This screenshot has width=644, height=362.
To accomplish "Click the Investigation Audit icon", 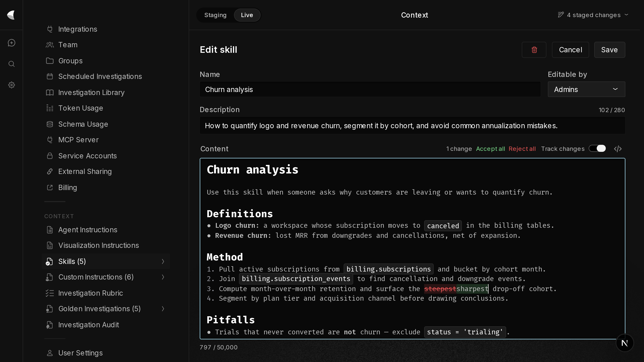I will click(x=49, y=325).
